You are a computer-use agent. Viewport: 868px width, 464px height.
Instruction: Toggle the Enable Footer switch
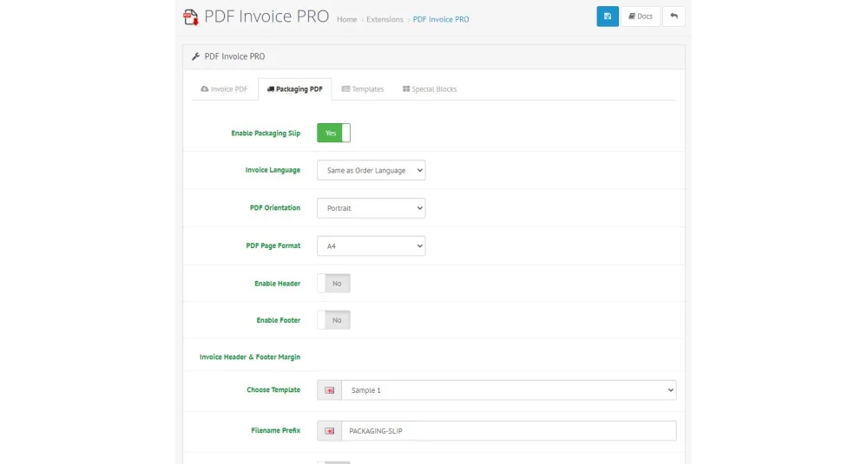pyautogui.click(x=334, y=320)
